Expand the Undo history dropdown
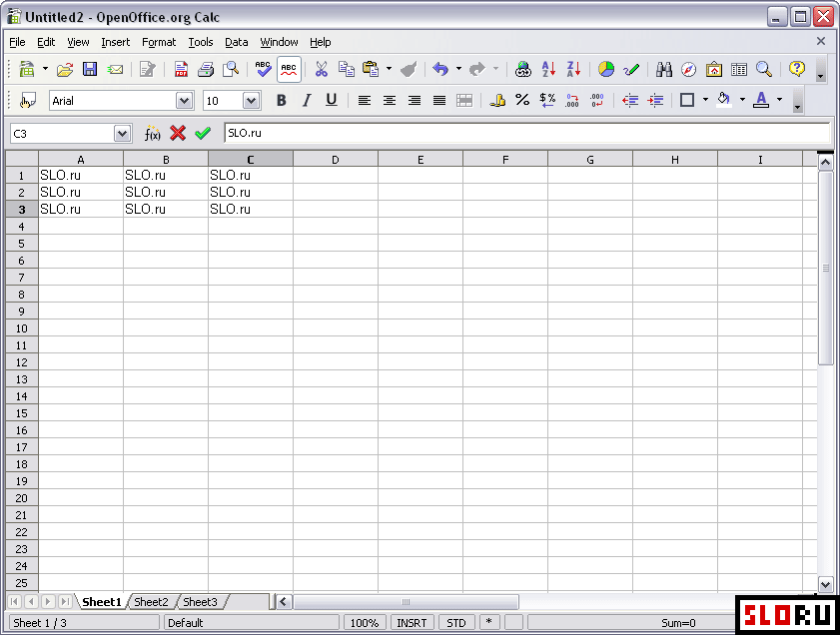840x635 pixels. click(458, 69)
